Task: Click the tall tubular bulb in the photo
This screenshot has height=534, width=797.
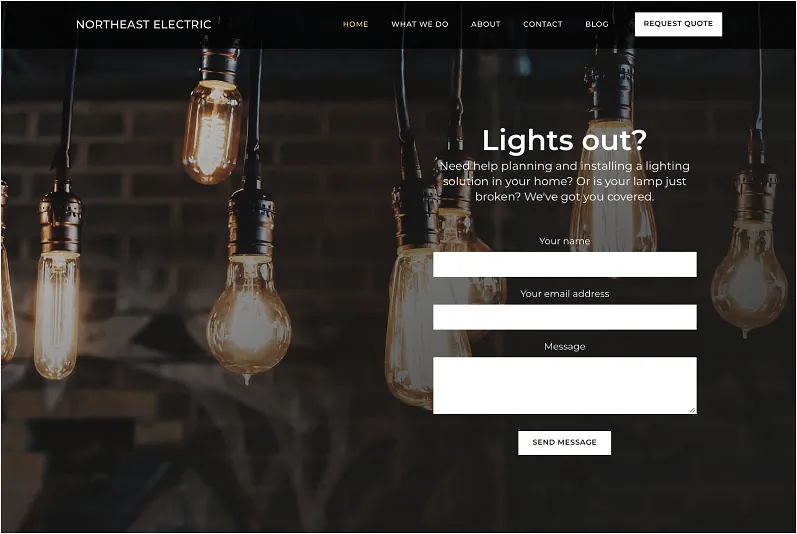Action: coord(56,315)
